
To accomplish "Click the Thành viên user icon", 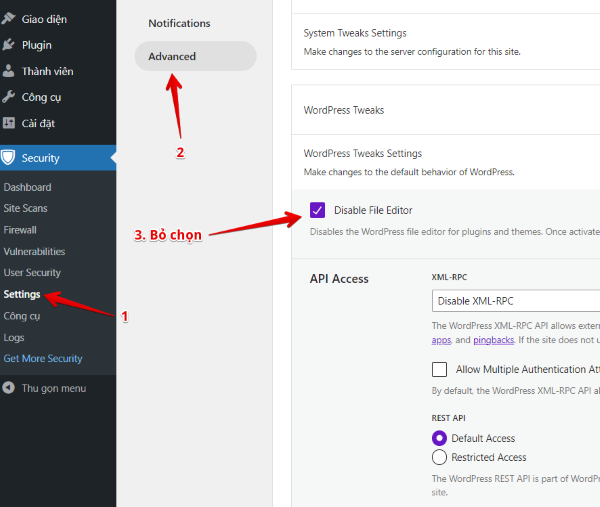I will pos(9,71).
